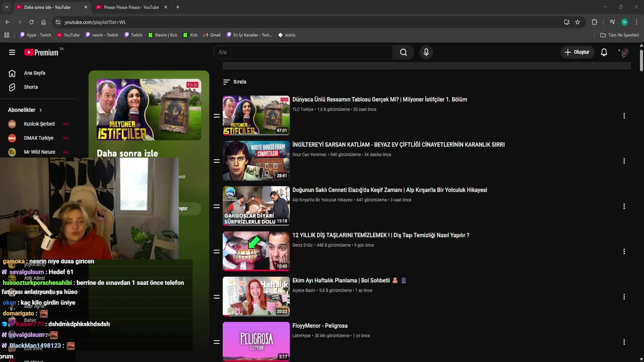Open botrix bookmark

click(x=287, y=35)
